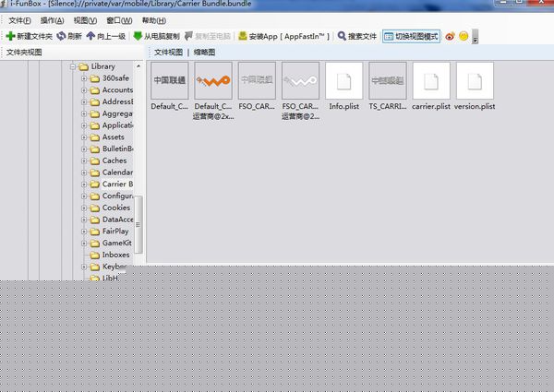
Task: Switch to the 文件视图 tab
Action: click(x=169, y=53)
